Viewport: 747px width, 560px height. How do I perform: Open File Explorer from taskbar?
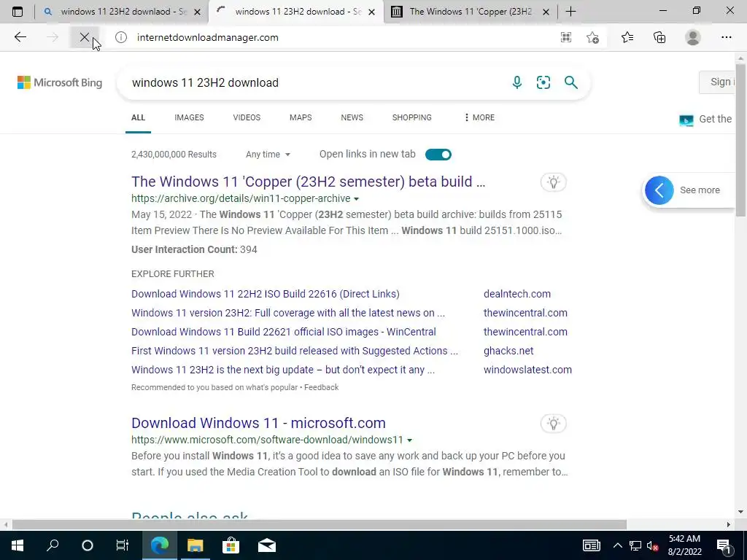pyautogui.click(x=195, y=545)
